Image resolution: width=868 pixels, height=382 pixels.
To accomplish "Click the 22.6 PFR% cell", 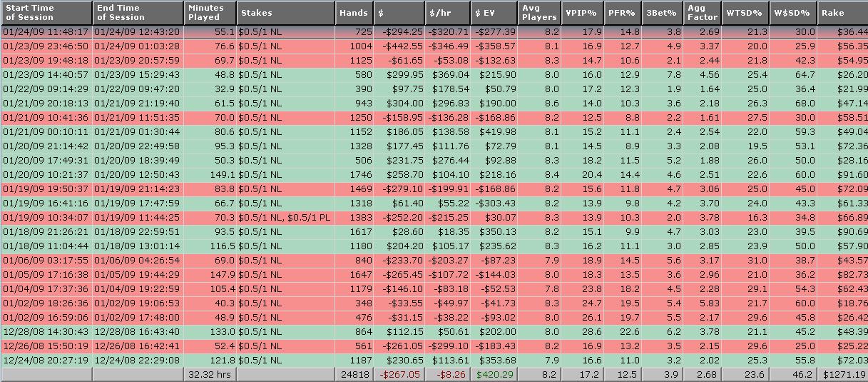I will 622,332.
